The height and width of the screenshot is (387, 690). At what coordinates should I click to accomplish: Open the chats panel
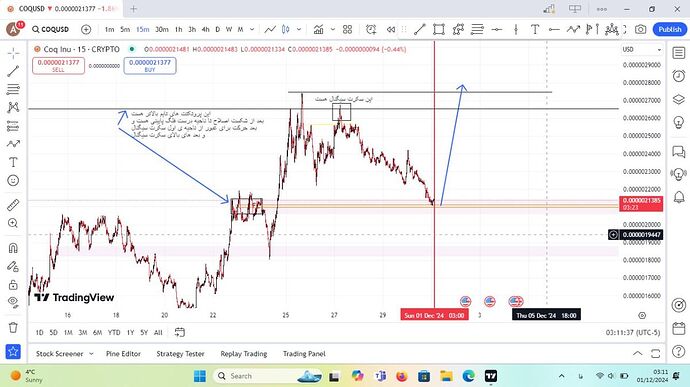[679, 152]
